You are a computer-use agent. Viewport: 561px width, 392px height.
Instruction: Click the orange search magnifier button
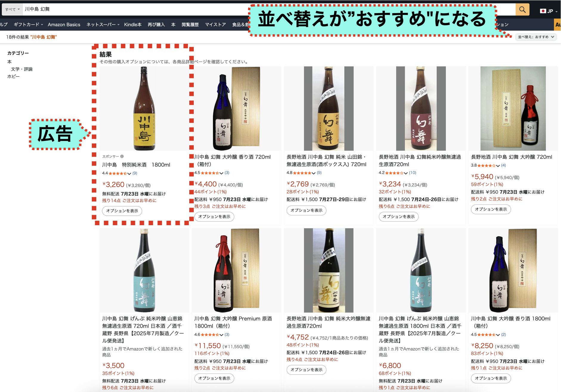522,9
